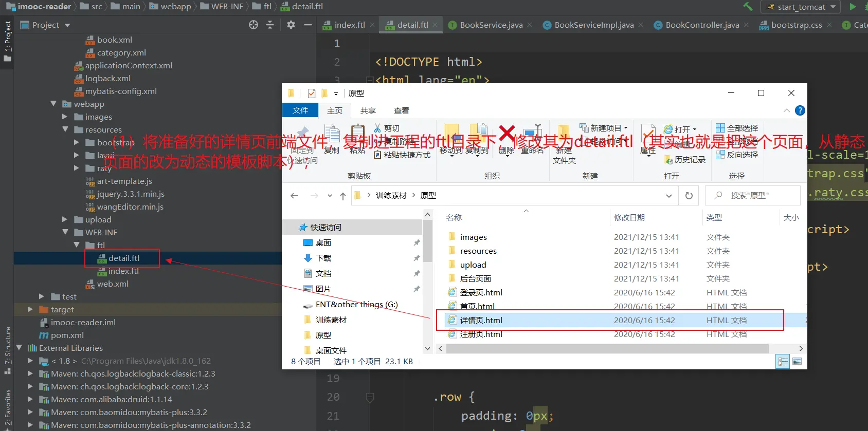Close the detail.ftl editor tab
The height and width of the screenshot is (431, 868).
click(x=435, y=25)
